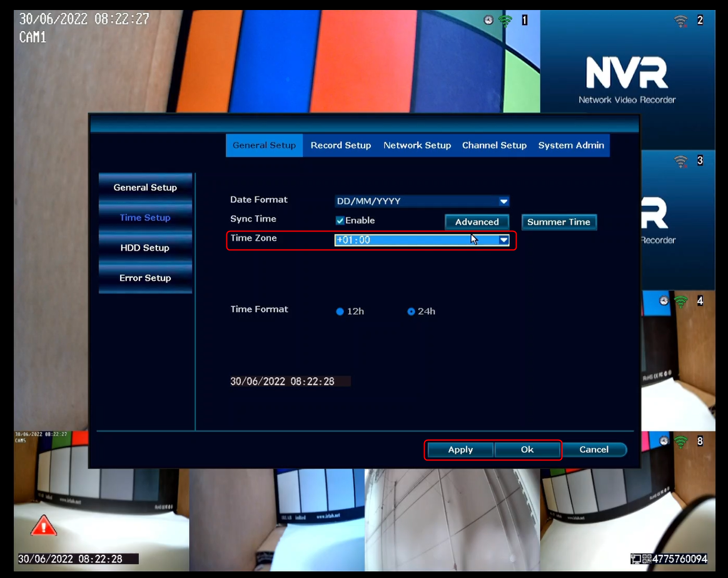Click the QR code icon beside device ID
This screenshot has height=578, width=728.
point(647,559)
